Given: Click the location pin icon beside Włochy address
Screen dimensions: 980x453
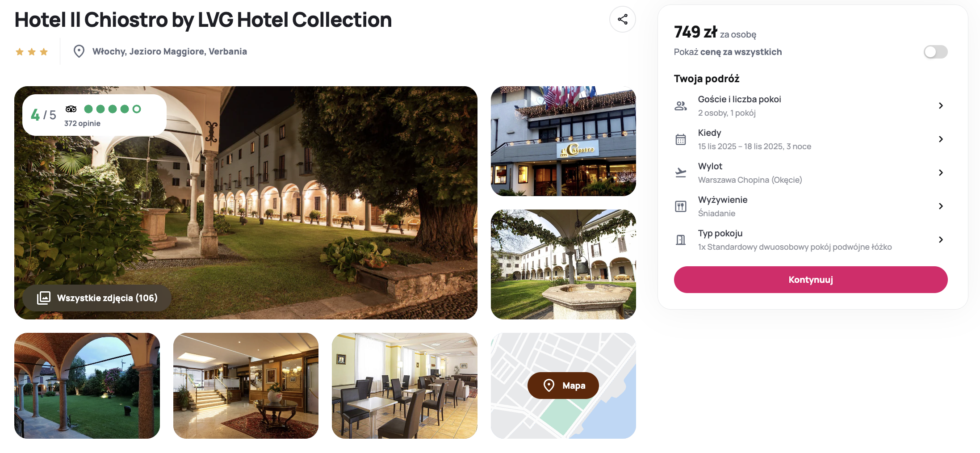Looking at the screenshot, I should (x=79, y=51).
